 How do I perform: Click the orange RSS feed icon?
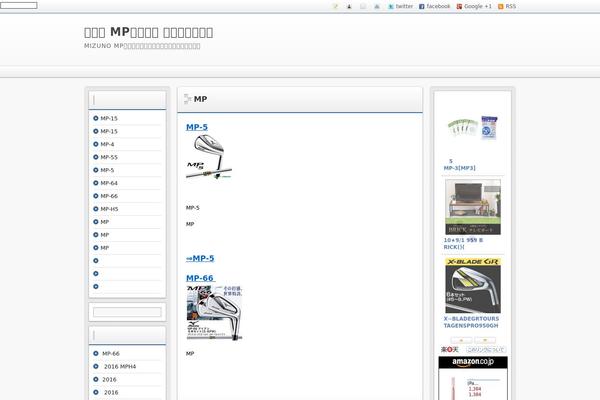501,7
